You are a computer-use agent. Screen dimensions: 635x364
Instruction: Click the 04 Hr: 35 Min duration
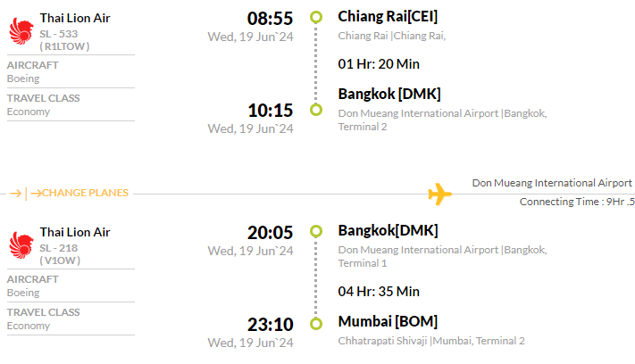pyautogui.click(x=379, y=292)
